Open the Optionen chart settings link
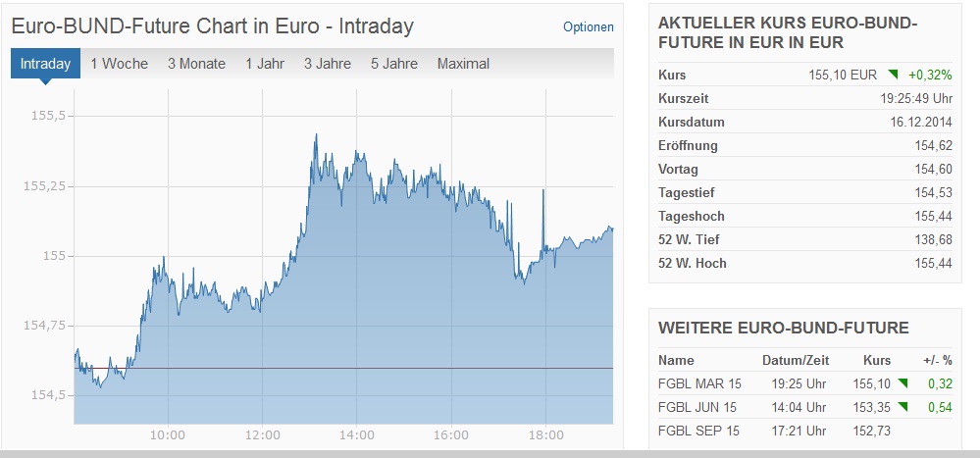980x458 pixels. click(589, 27)
